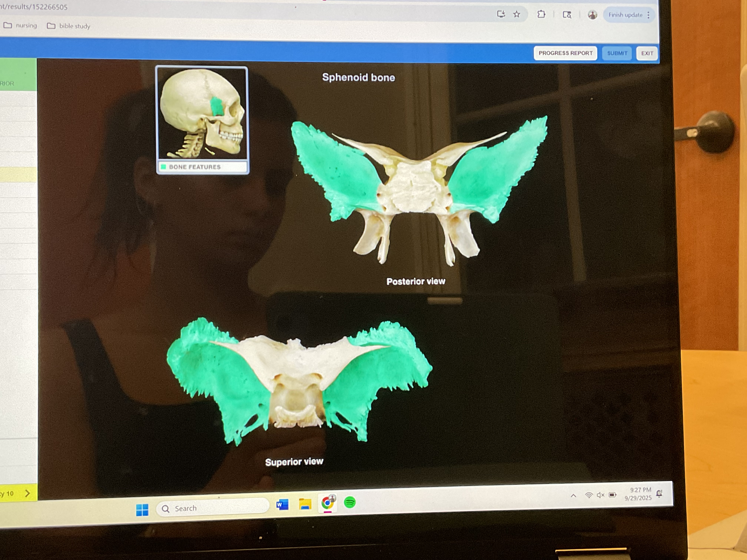The image size is (747, 560).
Task: Open the PROGRESS REPORT button
Action: pos(565,53)
